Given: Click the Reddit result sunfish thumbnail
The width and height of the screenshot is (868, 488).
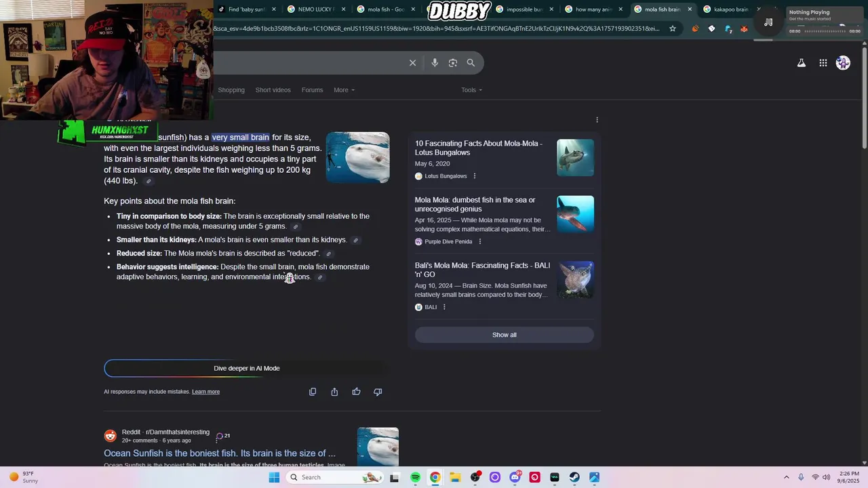Looking at the screenshot, I should point(378,447).
